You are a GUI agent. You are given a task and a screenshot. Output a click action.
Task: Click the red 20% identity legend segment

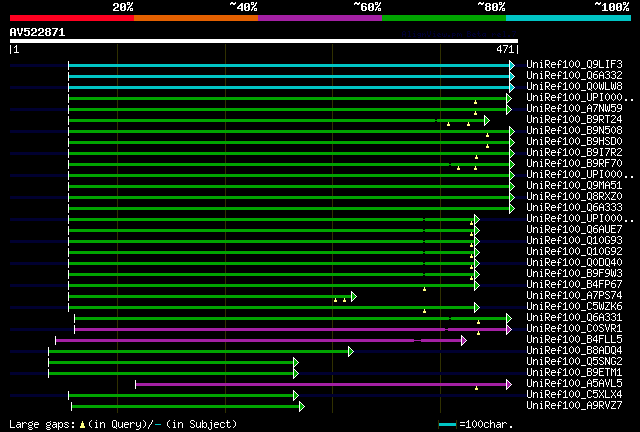click(72, 18)
